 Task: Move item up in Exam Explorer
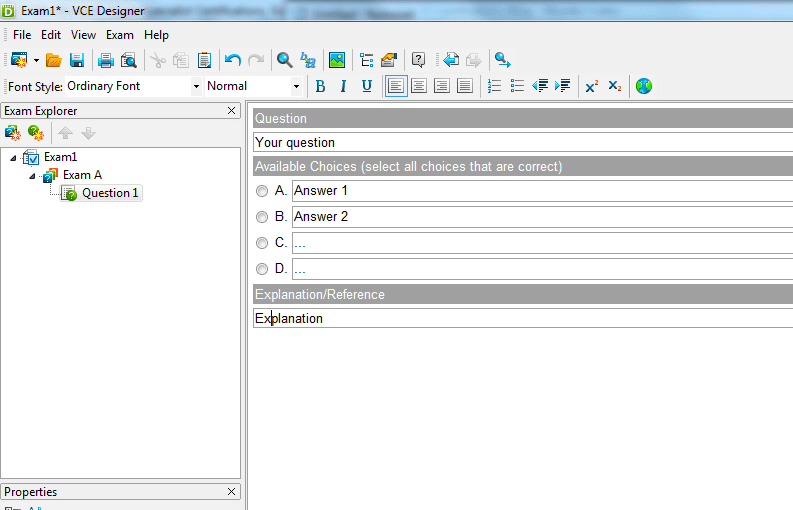[x=65, y=133]
